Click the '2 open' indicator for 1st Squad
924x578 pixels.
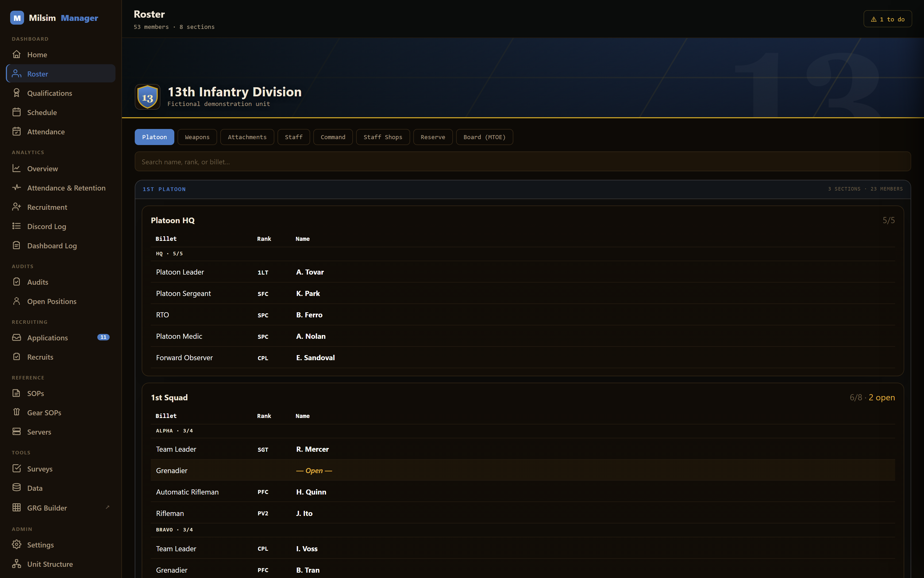881,398
